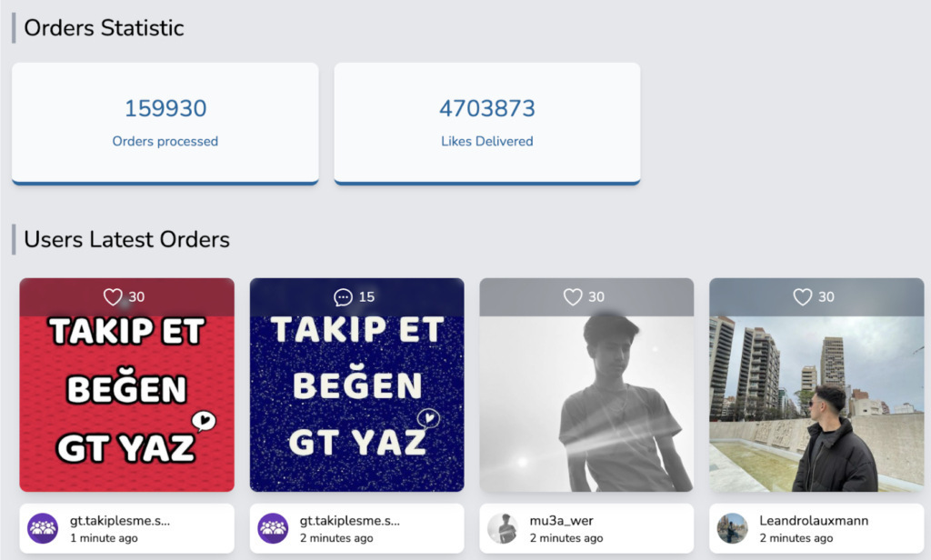
Task: Open the purple group avatar of the first order
Action: point(43,528)
